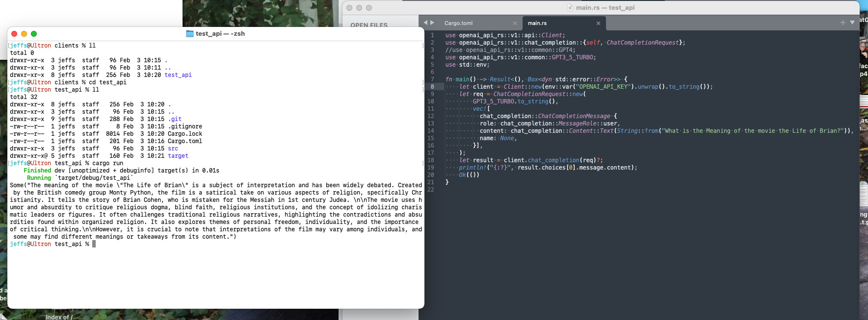Zoom the Terminal with green button
Image resolution: width=868 pixels, height=320 pixels.
coord(34,34)
